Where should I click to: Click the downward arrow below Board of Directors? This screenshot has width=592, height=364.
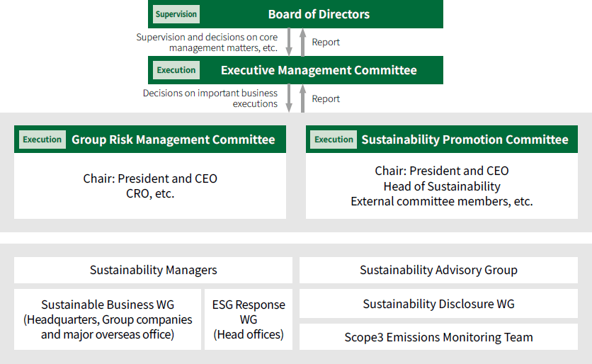click(x=289, y=42)
